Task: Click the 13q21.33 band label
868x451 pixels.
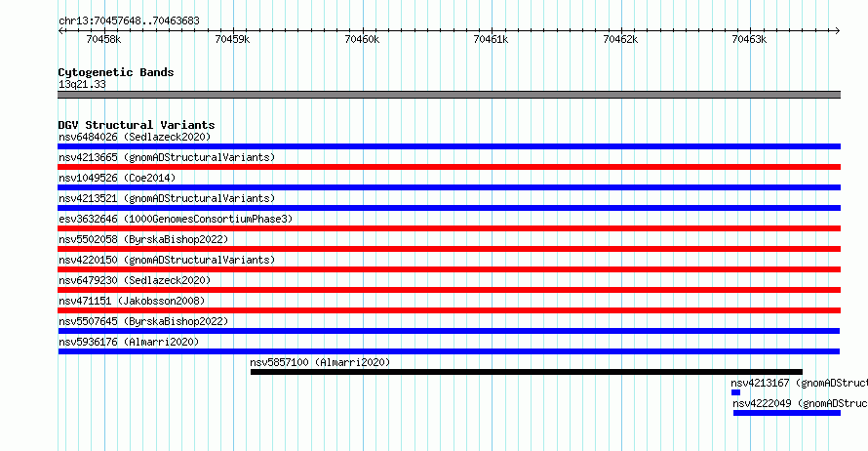Action: (82, 84)
